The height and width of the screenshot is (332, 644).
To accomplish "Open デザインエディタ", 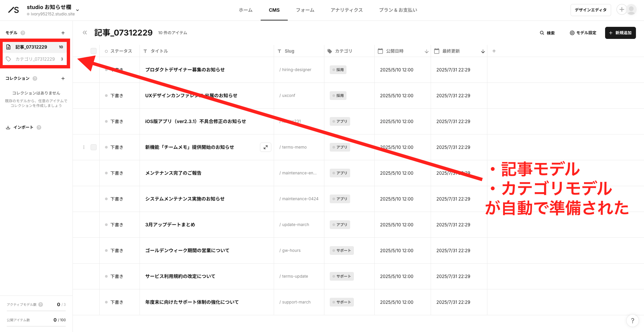I will coord(591,10).
